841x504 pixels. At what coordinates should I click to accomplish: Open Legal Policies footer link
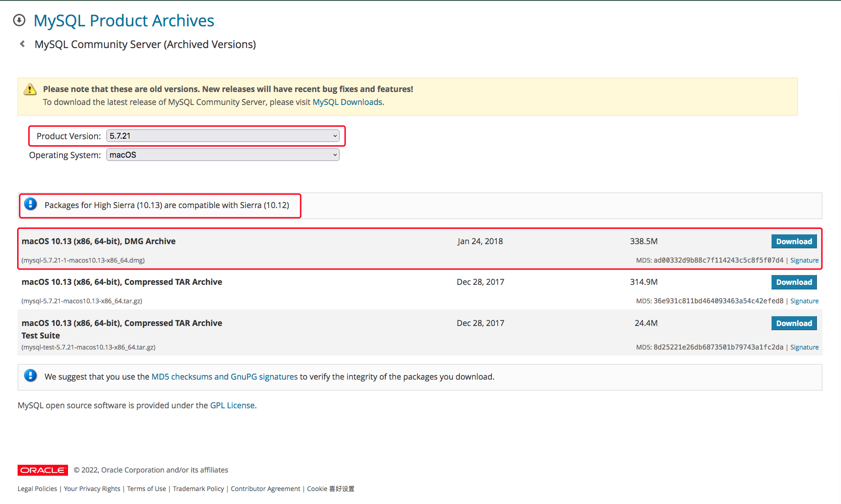click(x=37, y=489)
